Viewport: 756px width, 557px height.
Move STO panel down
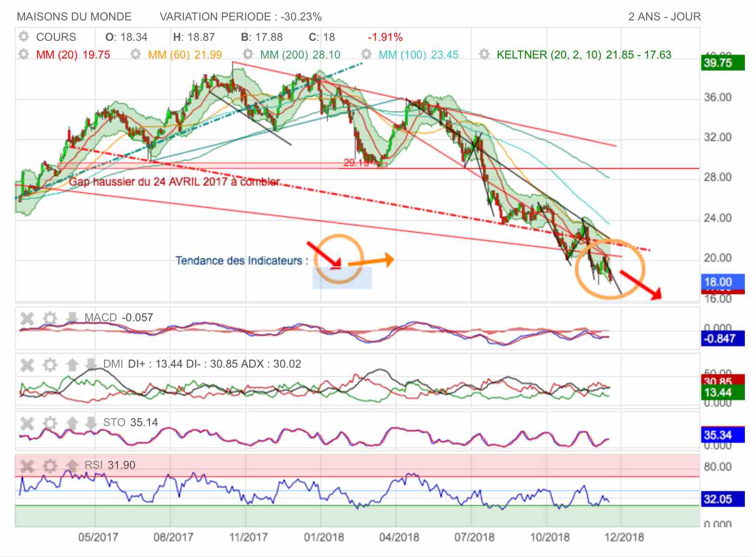(x=91, y=422)
